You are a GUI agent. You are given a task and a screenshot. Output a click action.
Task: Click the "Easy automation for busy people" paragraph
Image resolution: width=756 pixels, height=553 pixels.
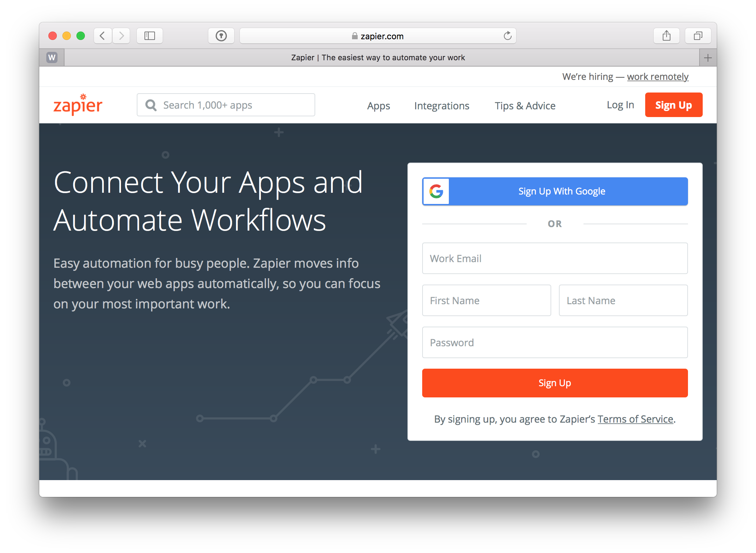coord(217,284)
